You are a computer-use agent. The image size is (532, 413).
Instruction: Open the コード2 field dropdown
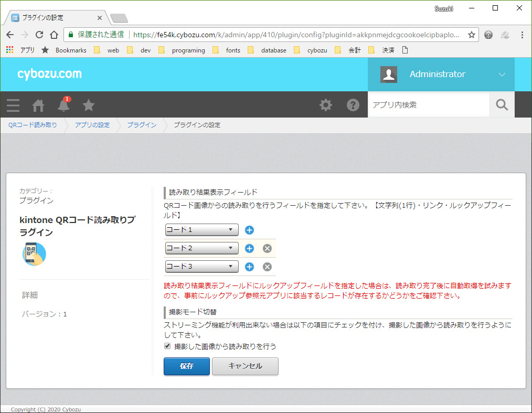coord(202,248)
